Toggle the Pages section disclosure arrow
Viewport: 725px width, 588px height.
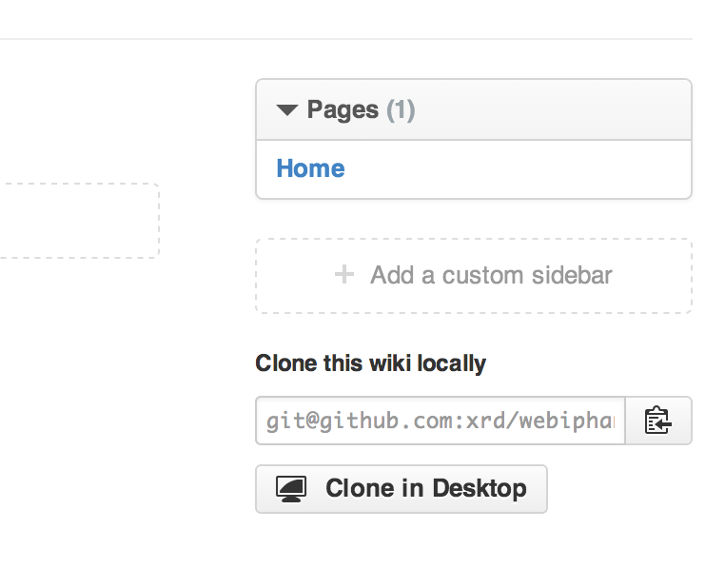[x=287, y=110]
